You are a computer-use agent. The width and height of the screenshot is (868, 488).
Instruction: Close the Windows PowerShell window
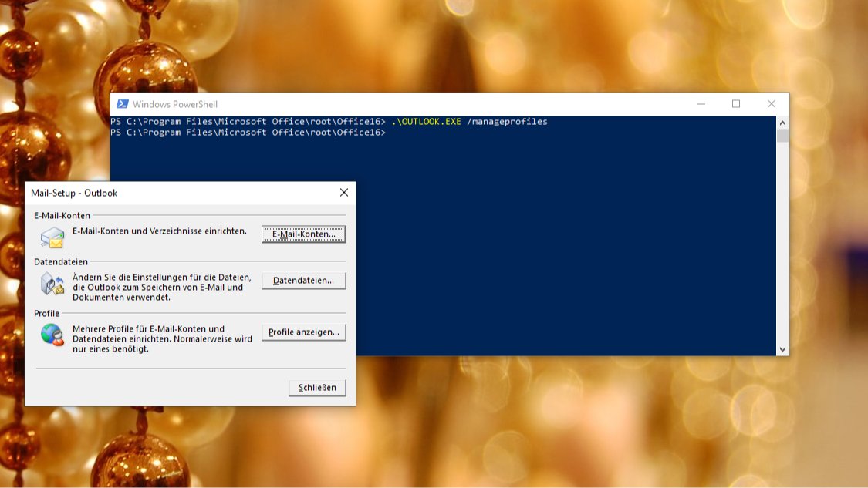click(x=771, y=104)
